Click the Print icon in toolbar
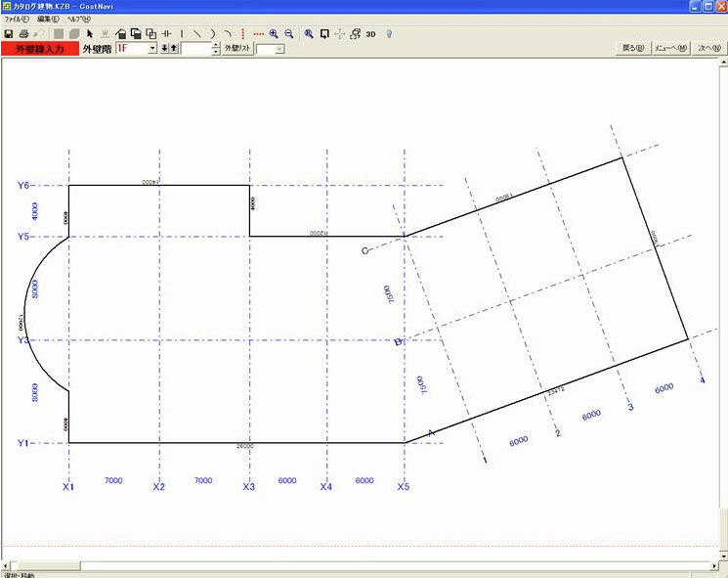The width and height of the screenshot is (728, 578). 22,33
